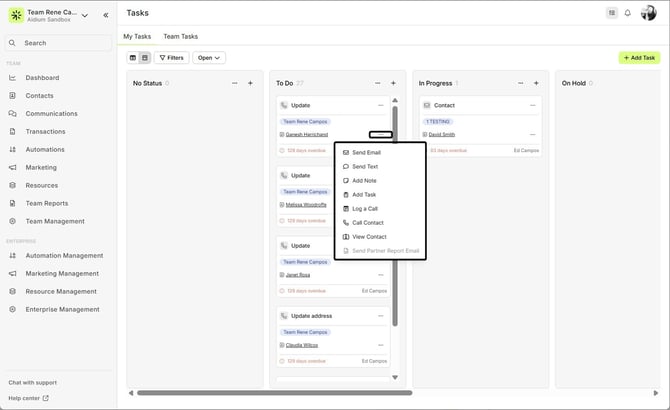Open the first Update card's options menu
The image size is (670, 410).
tap(380, 105)
